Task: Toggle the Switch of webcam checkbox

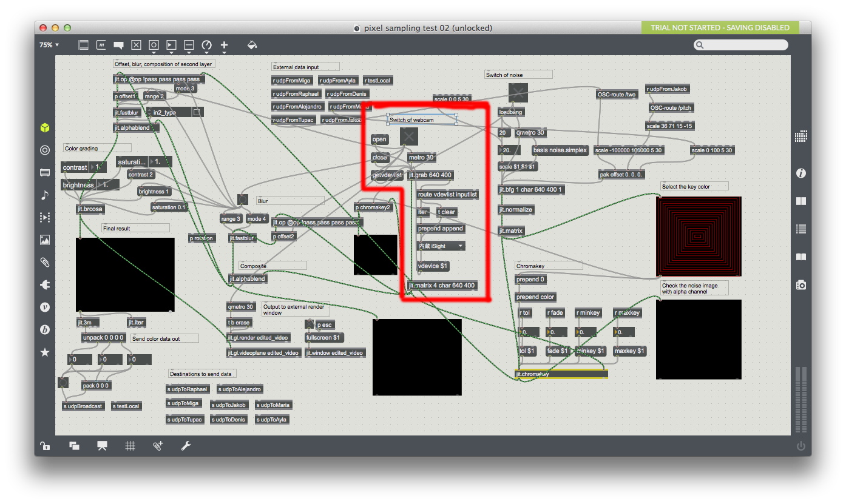Action: (x=408, y=136)
